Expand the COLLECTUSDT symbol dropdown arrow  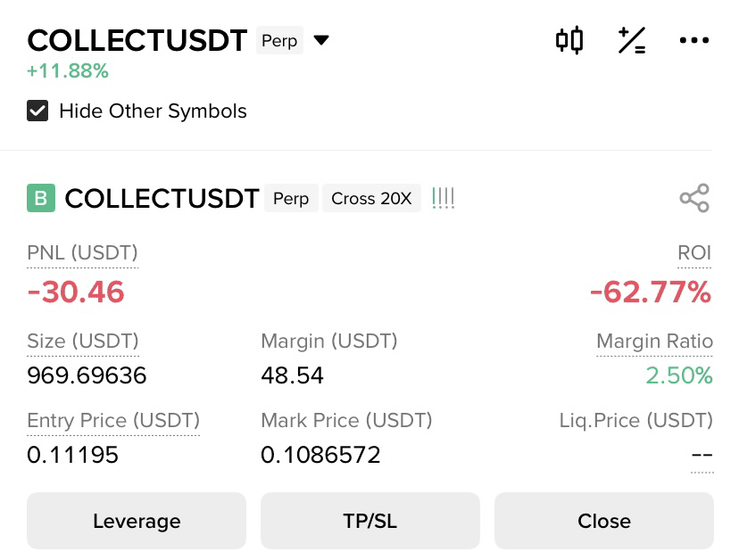point(321,40)
